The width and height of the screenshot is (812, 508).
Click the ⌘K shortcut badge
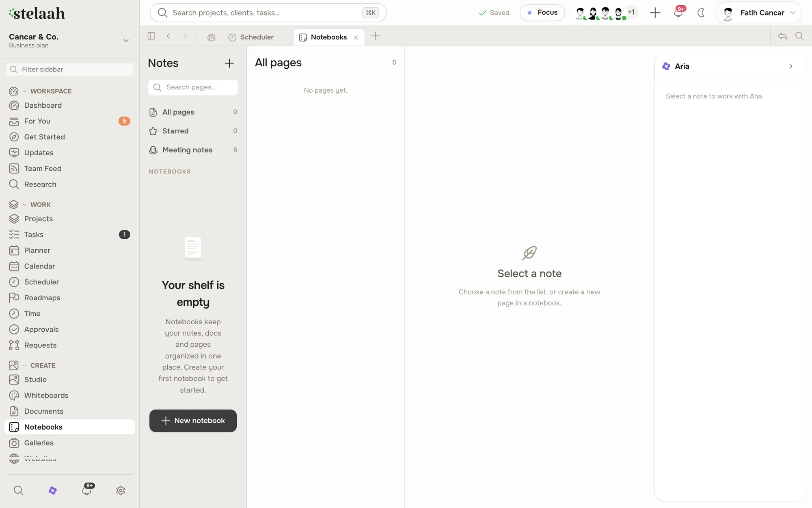tap(371, 13)
